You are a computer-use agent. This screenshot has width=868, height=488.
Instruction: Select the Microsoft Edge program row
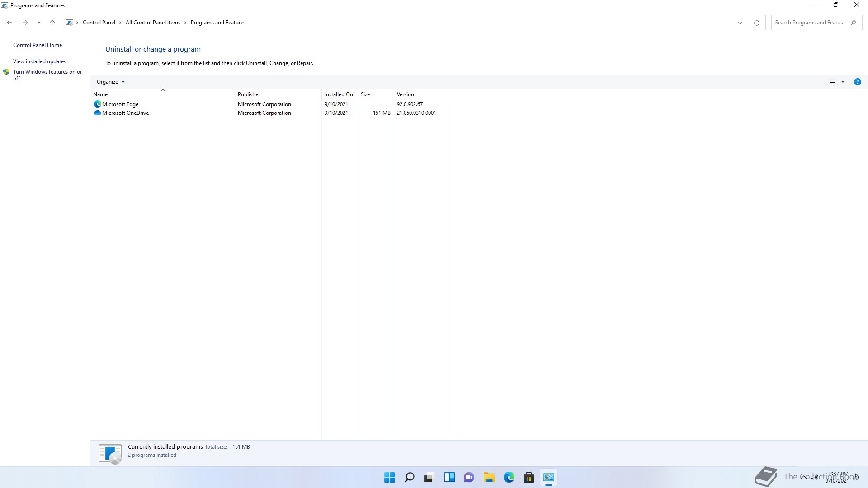coord(271,104)
